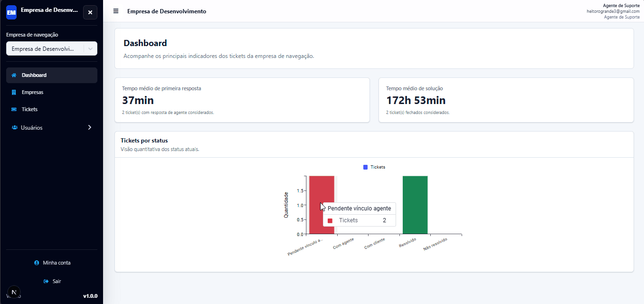Click the Não resolvido axis label
Image resolution: width=644 pixels, height=304 pixels.
tap(436, 244)
